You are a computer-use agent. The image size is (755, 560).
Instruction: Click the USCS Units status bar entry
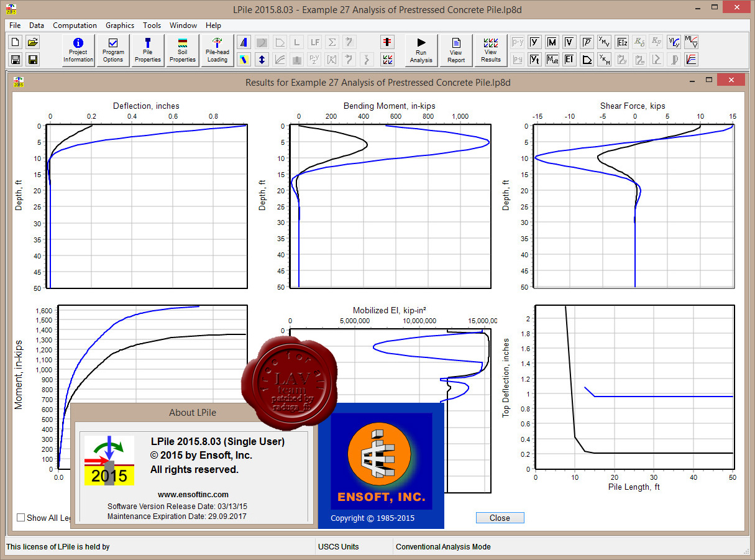pos(338,547)
